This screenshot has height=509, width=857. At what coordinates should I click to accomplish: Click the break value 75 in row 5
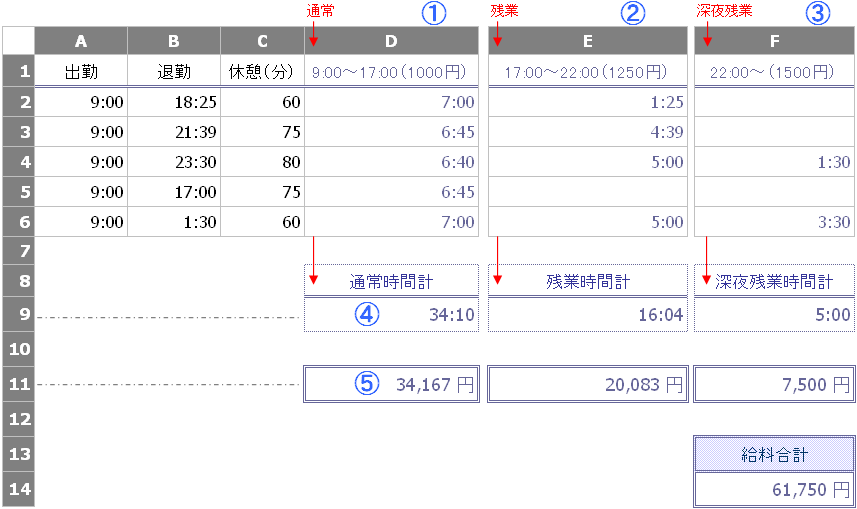pyautogui.click(x=262, y=192)
